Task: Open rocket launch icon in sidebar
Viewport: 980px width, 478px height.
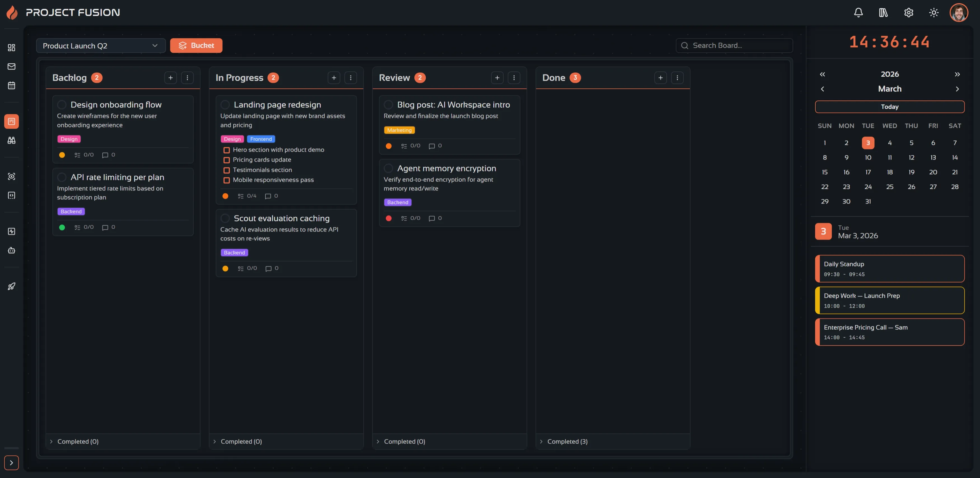Action: coord(11,286)
